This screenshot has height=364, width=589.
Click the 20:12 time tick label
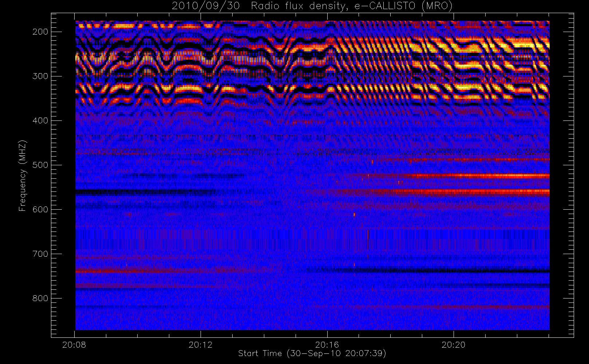pos(201,345)
